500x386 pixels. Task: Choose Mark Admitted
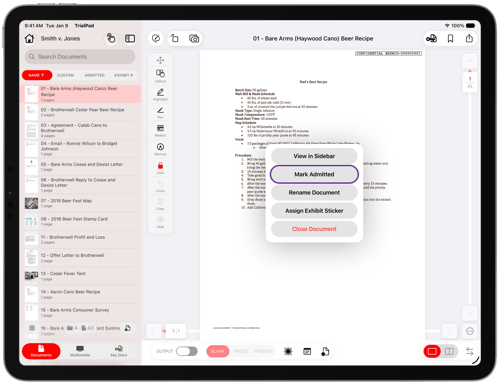pyautogui.click(x=314, y=174)
